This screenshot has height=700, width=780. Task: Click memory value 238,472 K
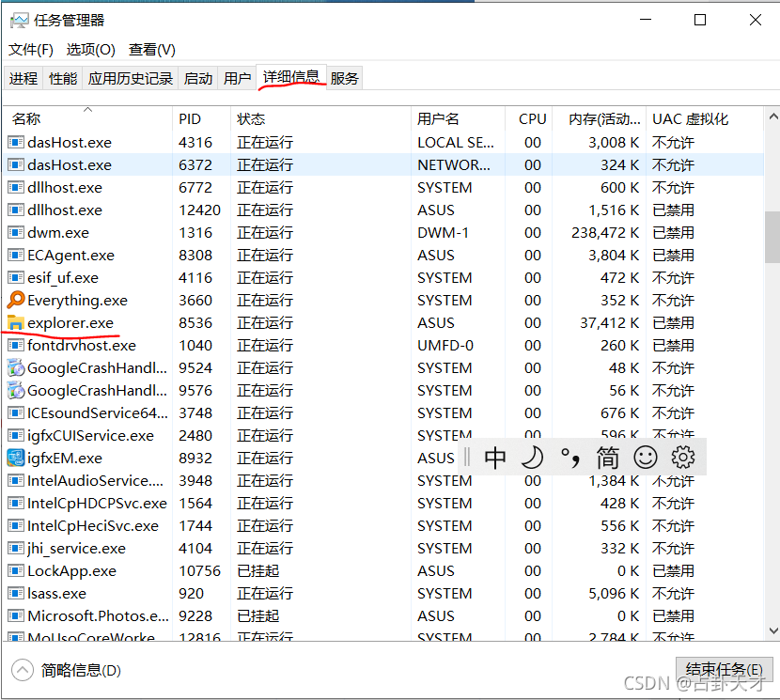pos(605,232)
